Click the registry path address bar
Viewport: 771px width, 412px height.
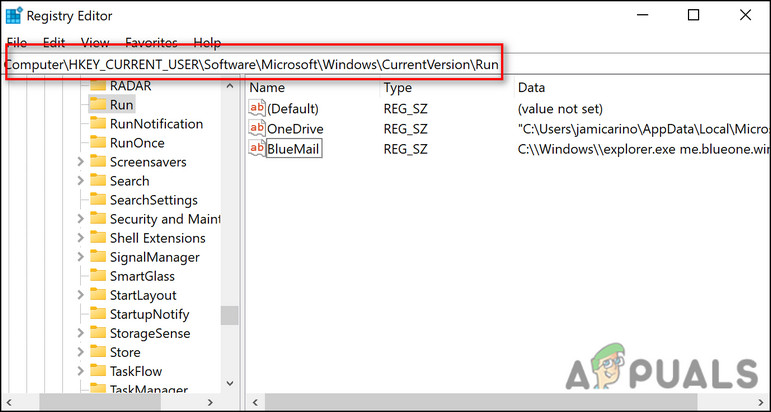tap(386, 64)
